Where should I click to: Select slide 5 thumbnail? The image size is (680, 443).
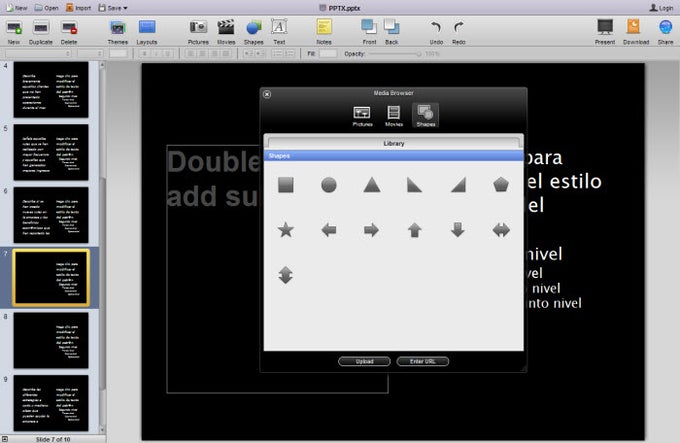click(51, 152)
